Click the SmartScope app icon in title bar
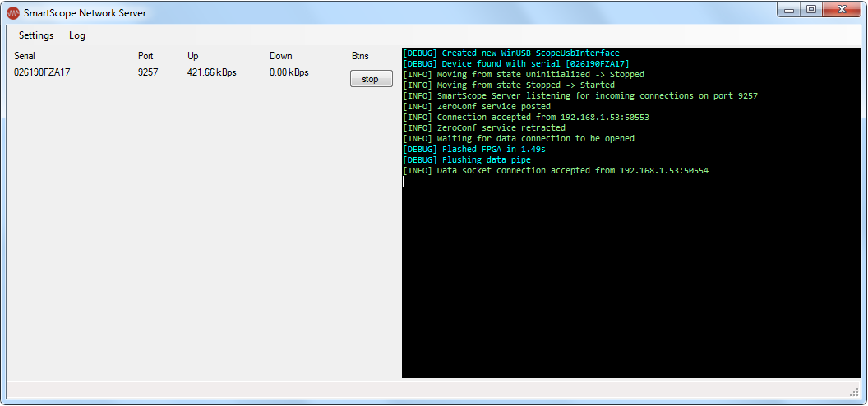Screen dimensions: 868x406 point(13,13)
